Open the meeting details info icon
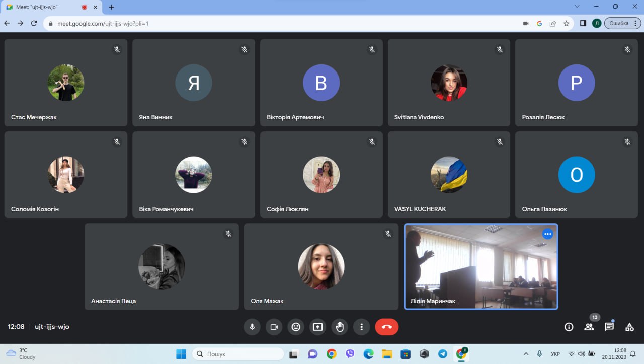This screenshot has width=644, height=364. [x=569, y=327]
